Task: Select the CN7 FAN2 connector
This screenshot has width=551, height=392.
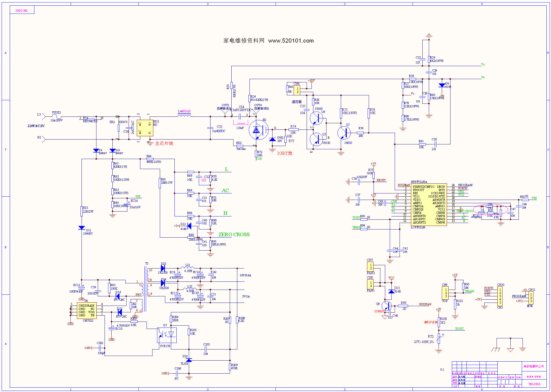Action: 371,267
